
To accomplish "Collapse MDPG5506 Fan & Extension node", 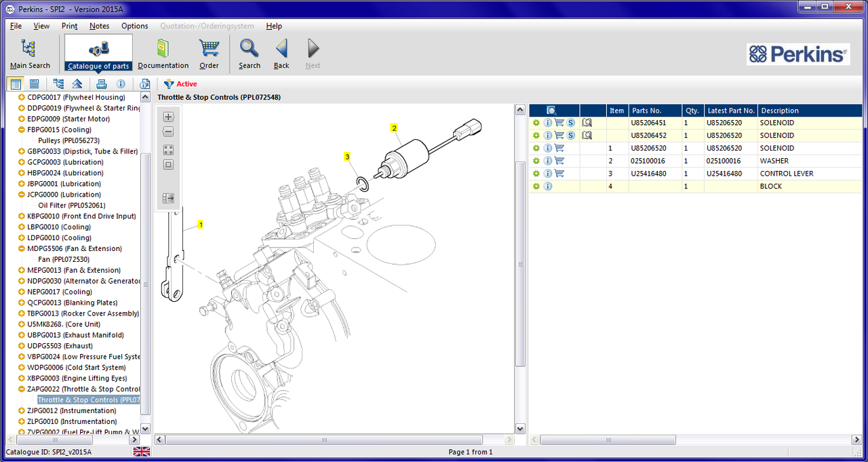I will pos(22,248).
